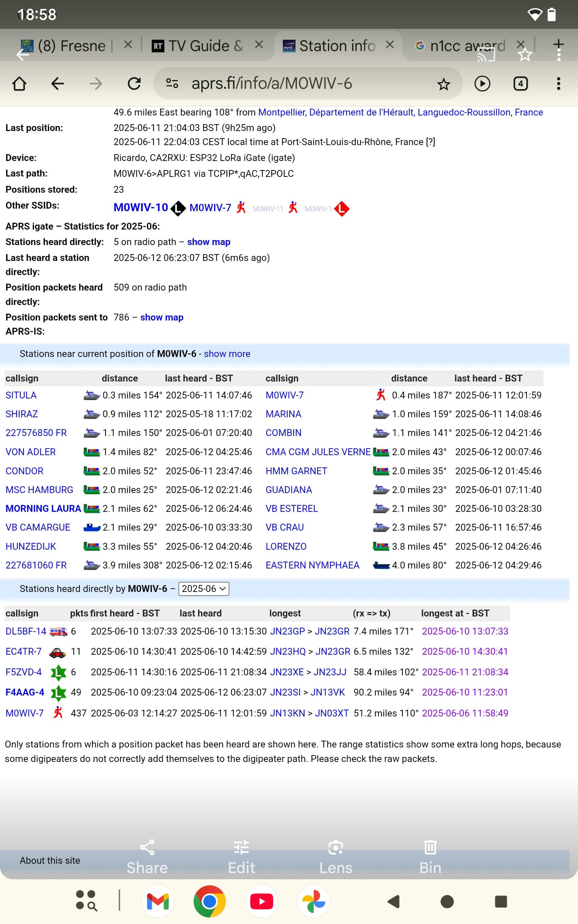Switch to the n1cc award tab
Image resolution: width=578 pixels, height=924 pixels.
pos(461,46)
